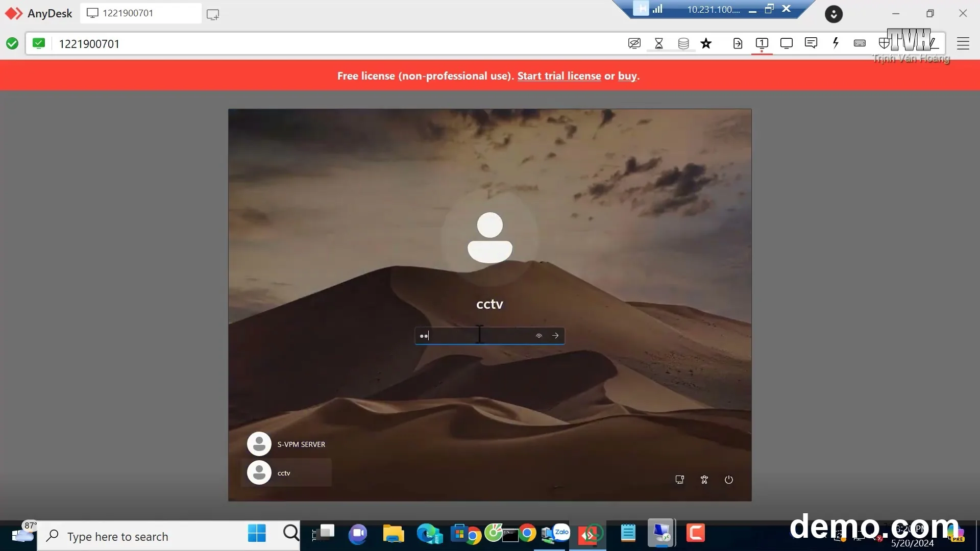Select the S-VPM SERVER user account
The image size is (980, 551).
point(287,444)
